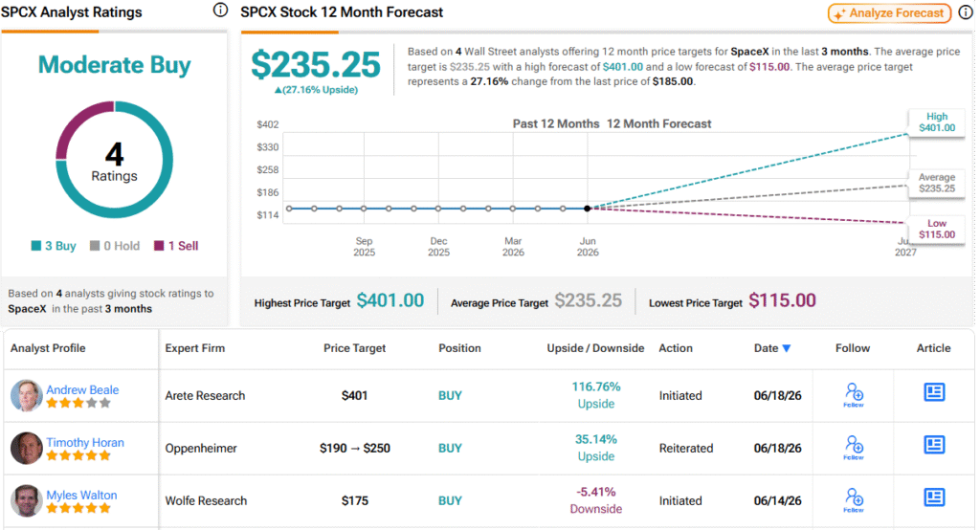The image size is (980, 530).
Task: Click the Oppenheimer firm cell
Action: (x=201, y=448)
